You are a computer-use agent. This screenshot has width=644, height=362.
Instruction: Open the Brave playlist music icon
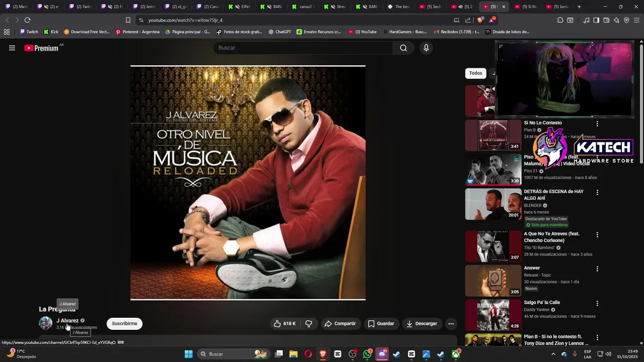point(586,20)
